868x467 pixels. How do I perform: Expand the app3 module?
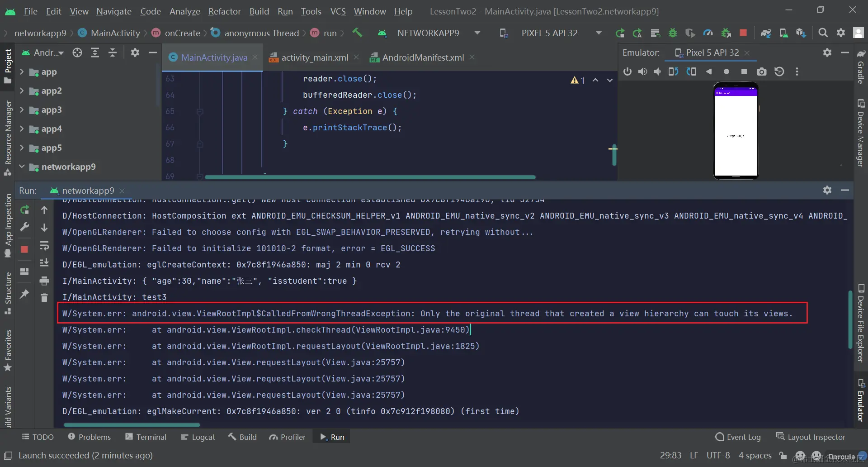pyautogui.click(x=22, y=110)
